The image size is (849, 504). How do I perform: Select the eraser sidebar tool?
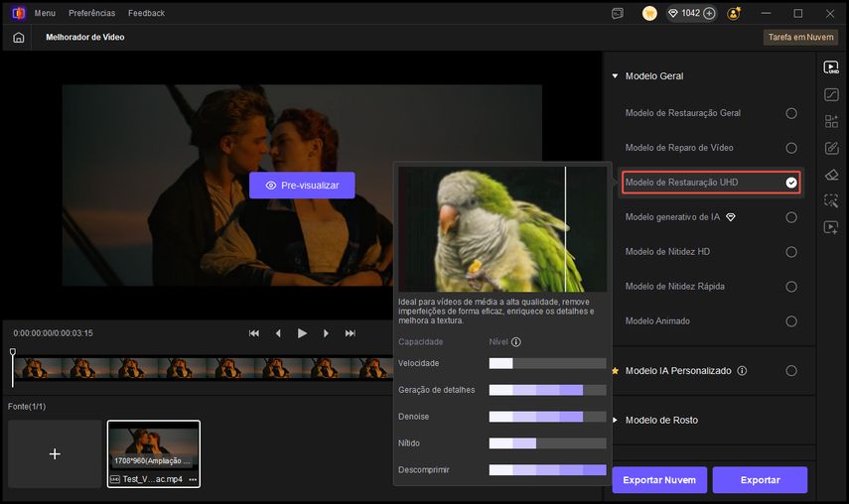click(x=831, y=175)
